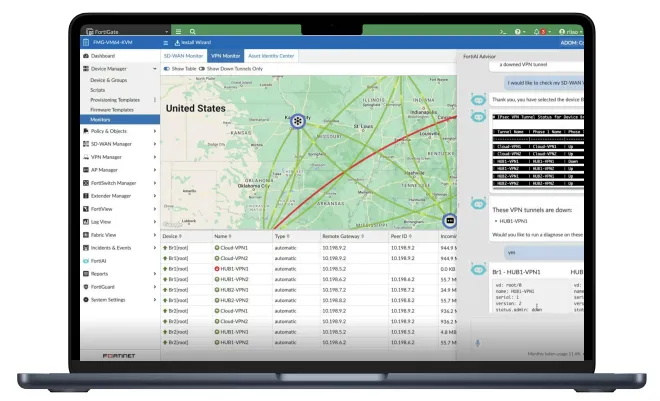Click the search magnifier icon in top bar
Screen dimensions: 660x401
click(192, 32)
